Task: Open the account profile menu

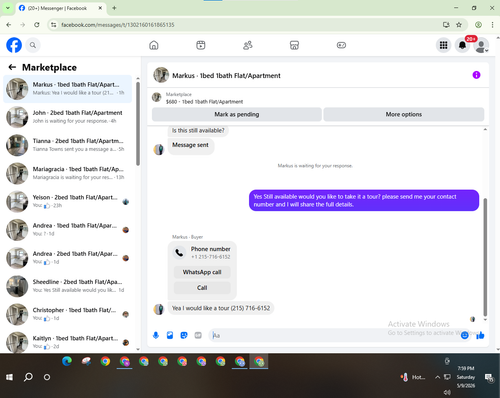Action: 481,45
